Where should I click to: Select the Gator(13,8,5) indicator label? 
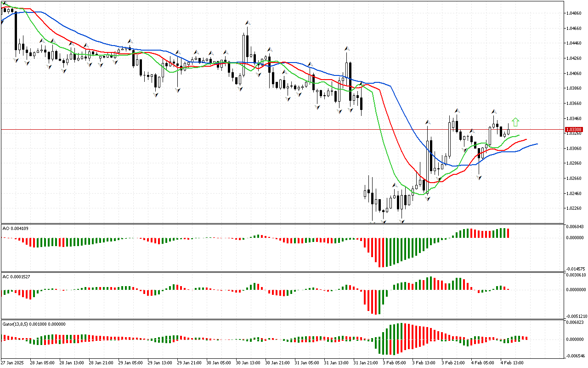(x=34, y=324)
